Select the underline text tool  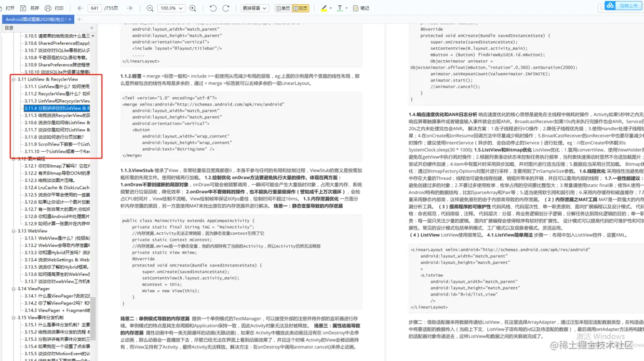[x=340, y=8]
